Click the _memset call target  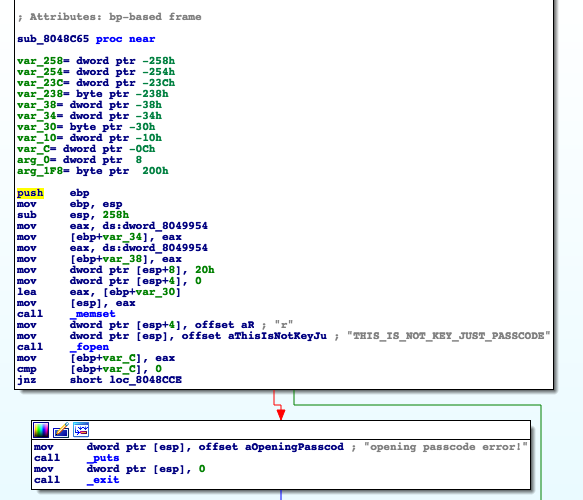click(93, 314)
